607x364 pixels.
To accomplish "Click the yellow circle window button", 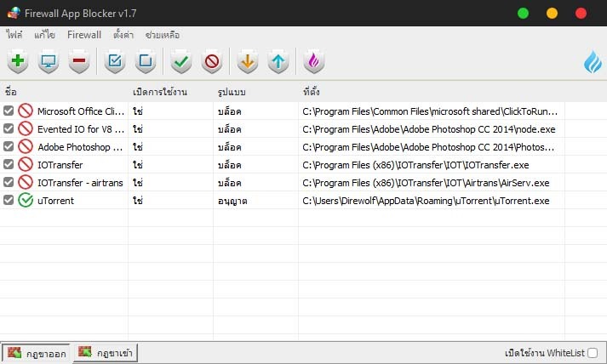I will click(552, 14).
